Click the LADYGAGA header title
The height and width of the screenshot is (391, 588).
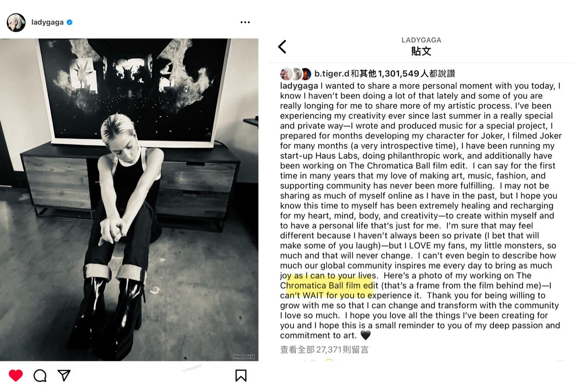tap(421, 40)
